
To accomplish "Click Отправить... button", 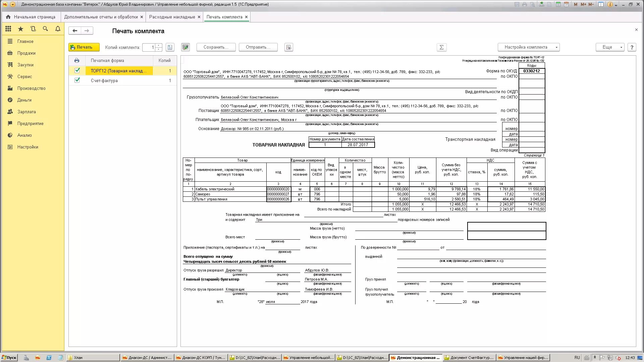I will coord(258,47).
